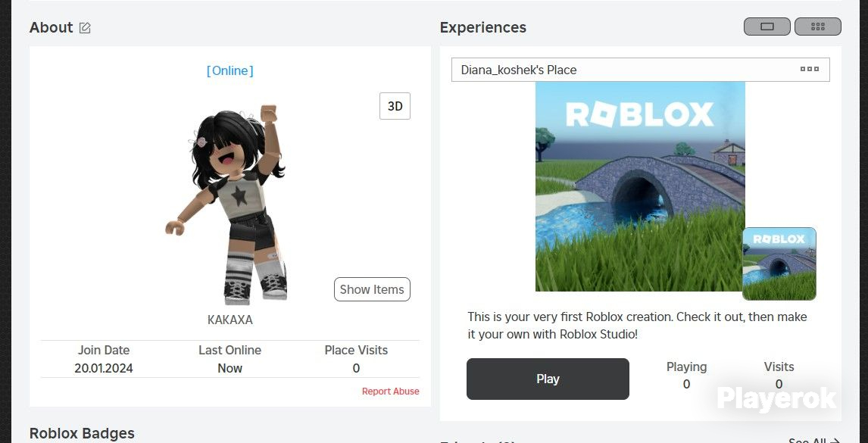Click the Join Date value 20.01.2024

coord(104,368)
